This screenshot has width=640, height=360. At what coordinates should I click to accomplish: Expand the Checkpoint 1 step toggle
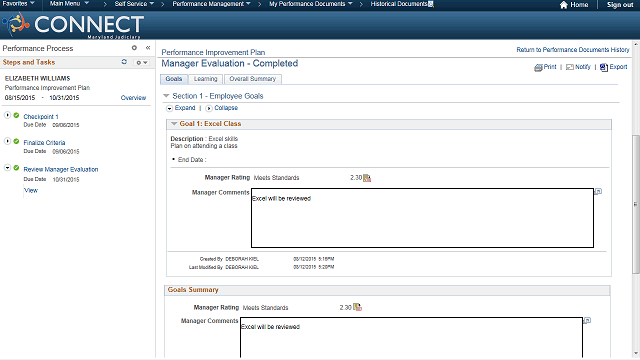pos(7,115)
